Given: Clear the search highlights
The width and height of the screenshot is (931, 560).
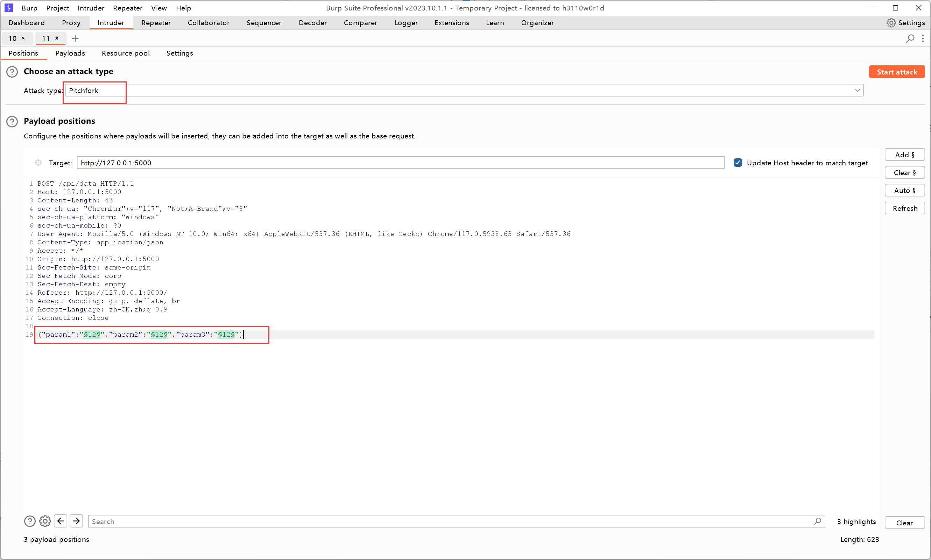Looking at the screenshot, I should [904, 523].
